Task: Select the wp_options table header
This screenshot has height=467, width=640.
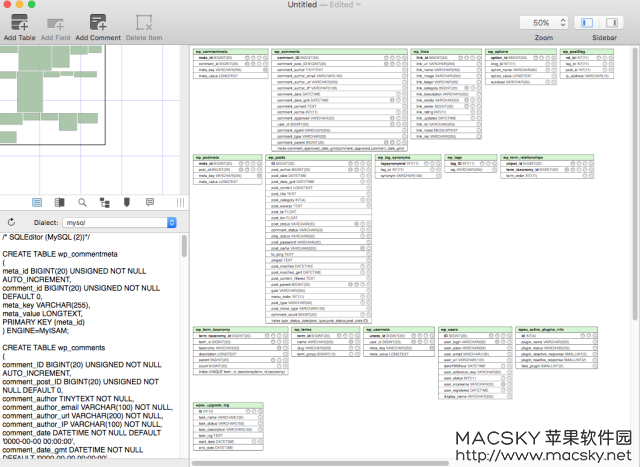Action: pyautogui.click(x=521, y=51)
